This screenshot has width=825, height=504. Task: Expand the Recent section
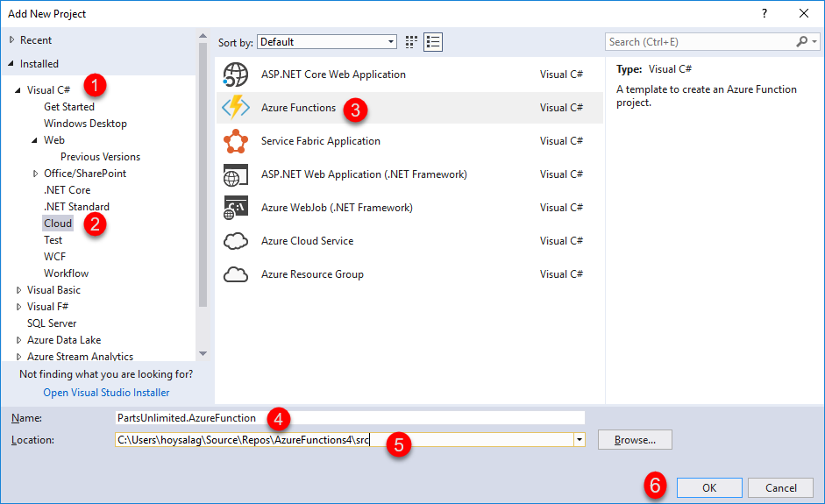pyautogui.click(x=11, y=40)
